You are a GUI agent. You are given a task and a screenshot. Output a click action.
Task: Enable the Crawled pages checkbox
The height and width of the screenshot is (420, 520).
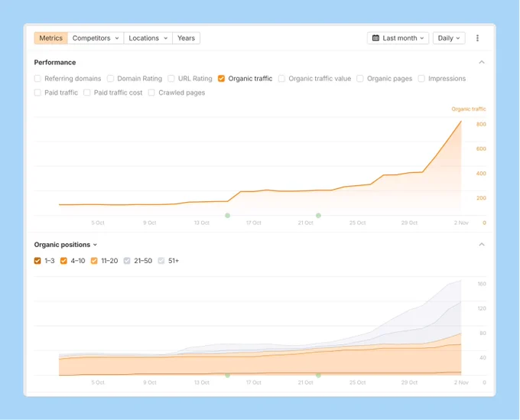[x=151, y=93]
